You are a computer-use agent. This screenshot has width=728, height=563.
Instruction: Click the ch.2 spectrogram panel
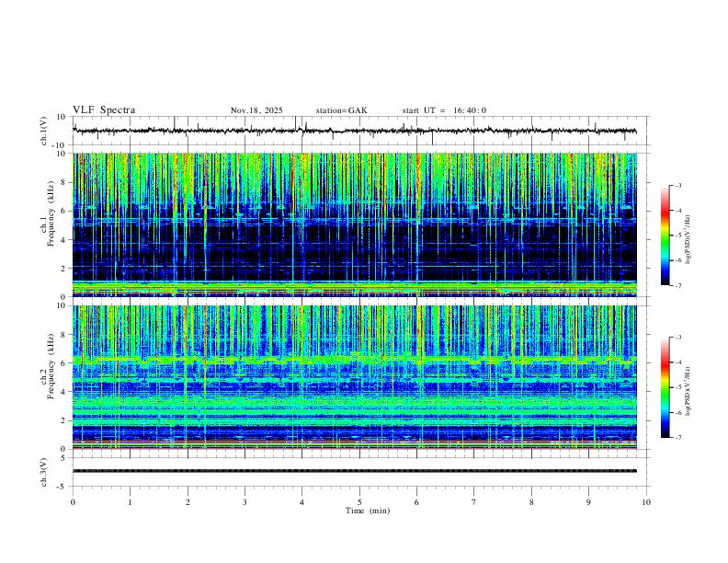pyautogui.click(x=355, y=377)
